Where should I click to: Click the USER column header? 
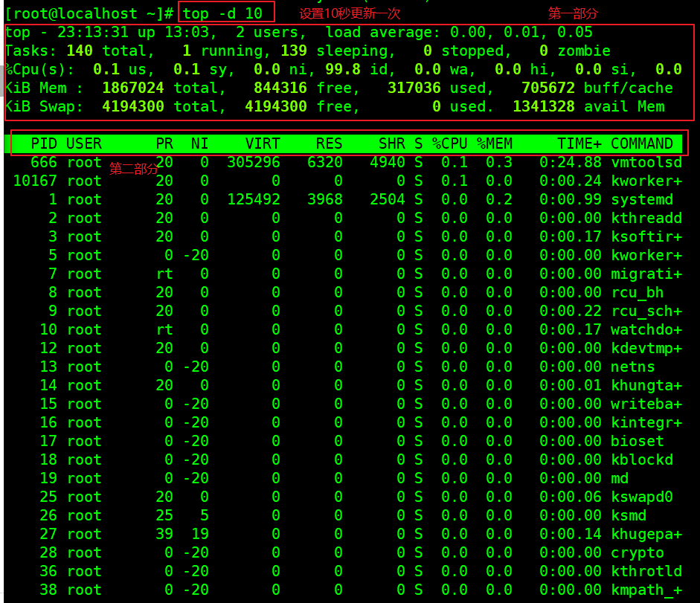(84, 144)
